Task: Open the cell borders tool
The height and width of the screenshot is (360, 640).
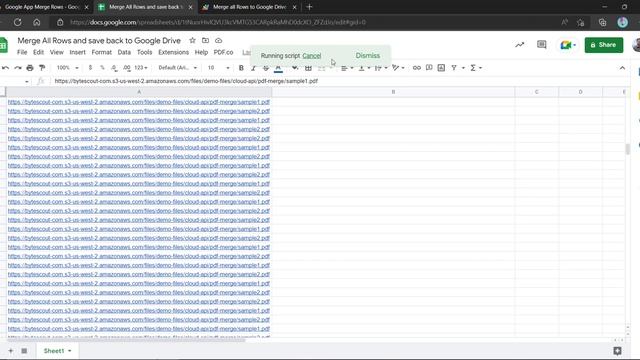Action: (308, 68)
